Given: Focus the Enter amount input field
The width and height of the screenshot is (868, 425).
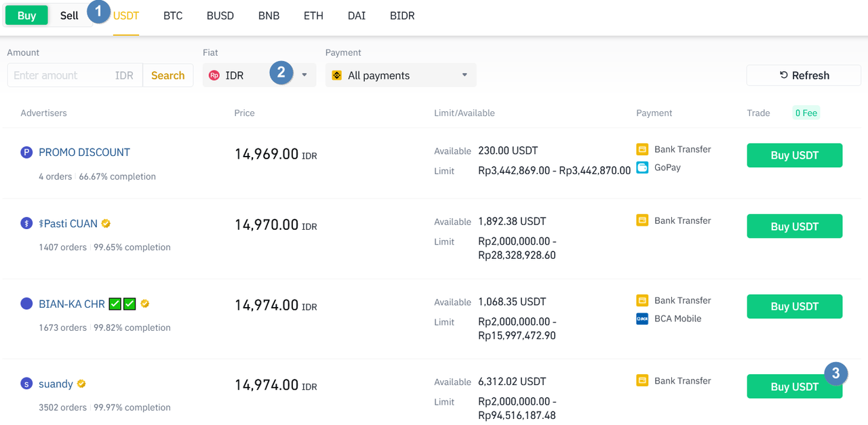Looking at the screenshot, I should (75, 75).
